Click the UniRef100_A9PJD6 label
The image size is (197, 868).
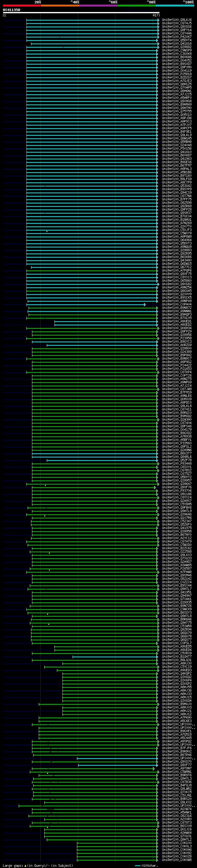point(177,118)
